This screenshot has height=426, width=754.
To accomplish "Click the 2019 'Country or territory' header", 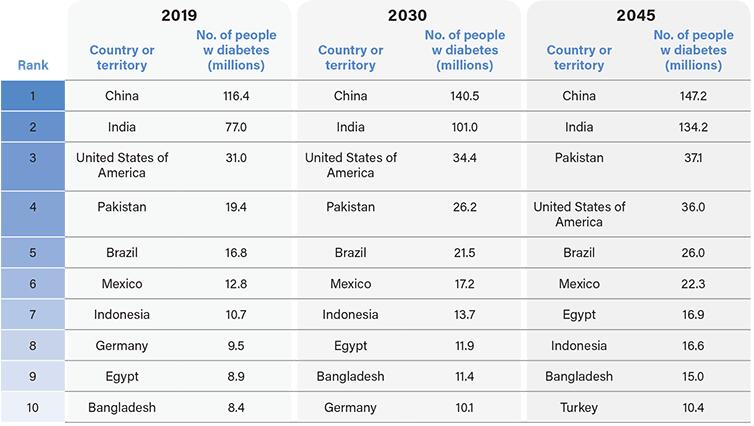I will click(122, 57).
